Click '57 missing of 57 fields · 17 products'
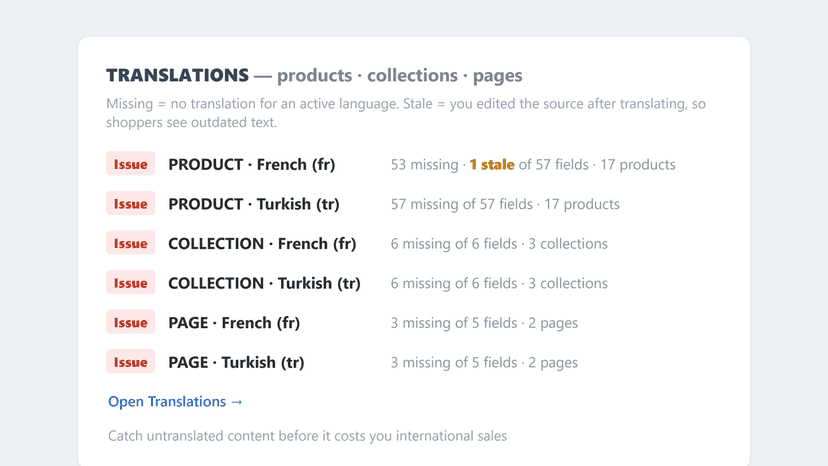The height and width of the screenshot is (466, 828). (505, 204)
